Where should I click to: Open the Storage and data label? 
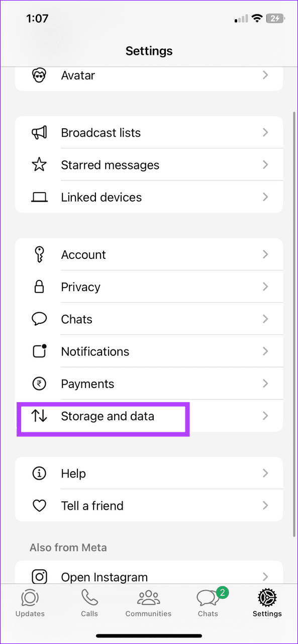tap(108, 416)
